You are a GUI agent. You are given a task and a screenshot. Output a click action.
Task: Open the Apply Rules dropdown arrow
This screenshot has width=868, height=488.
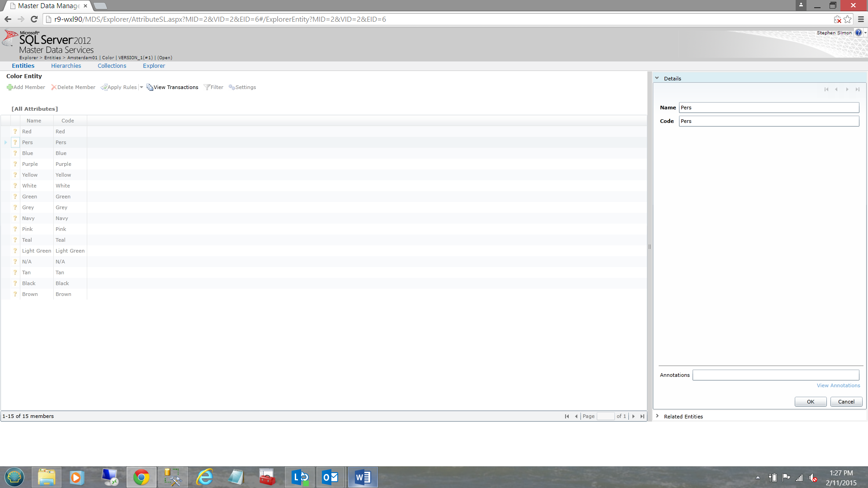pyautogui.click(x=142, y=87)
